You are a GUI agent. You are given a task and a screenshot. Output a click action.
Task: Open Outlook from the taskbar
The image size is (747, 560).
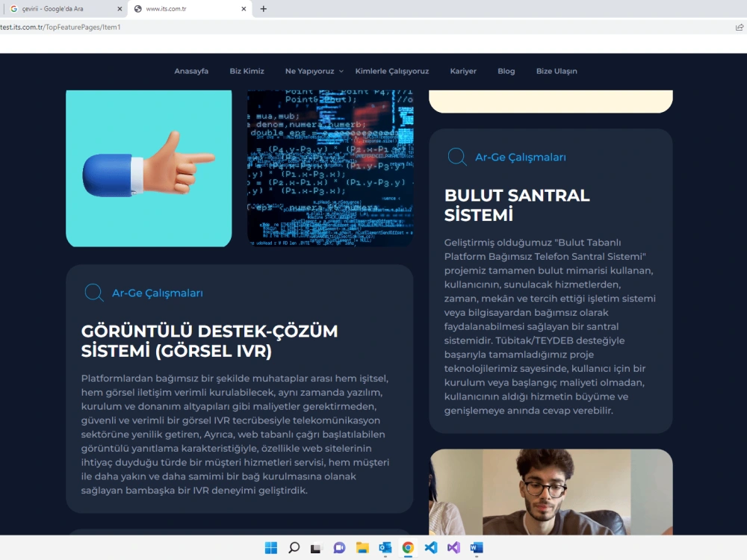pos(385,547)
